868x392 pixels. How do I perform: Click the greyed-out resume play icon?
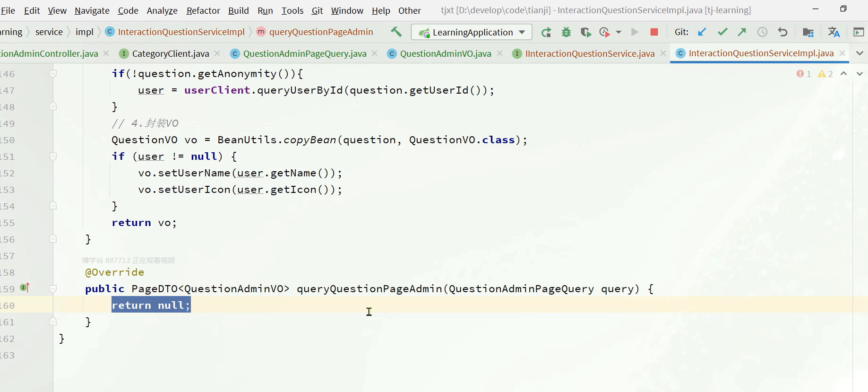coord(635,32)
